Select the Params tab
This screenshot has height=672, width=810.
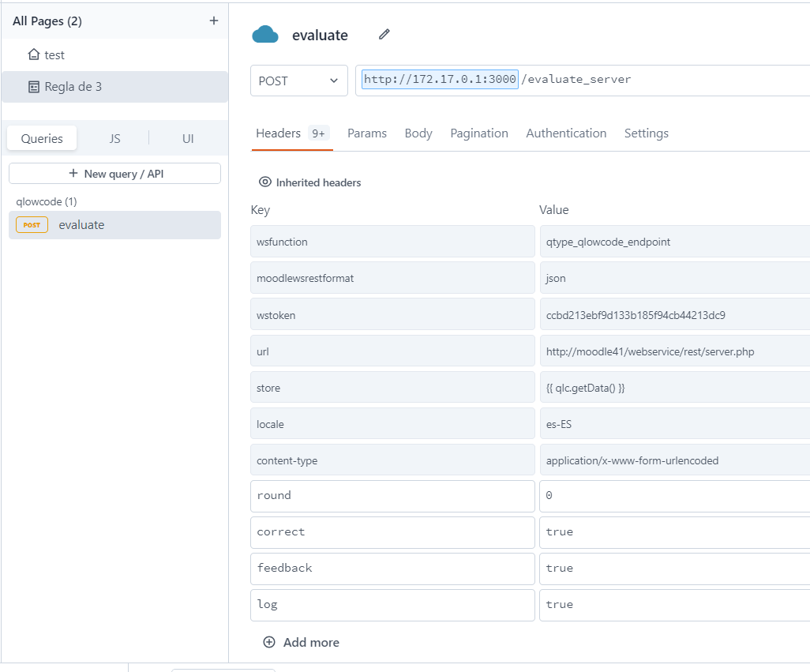(x=367, y=133)
